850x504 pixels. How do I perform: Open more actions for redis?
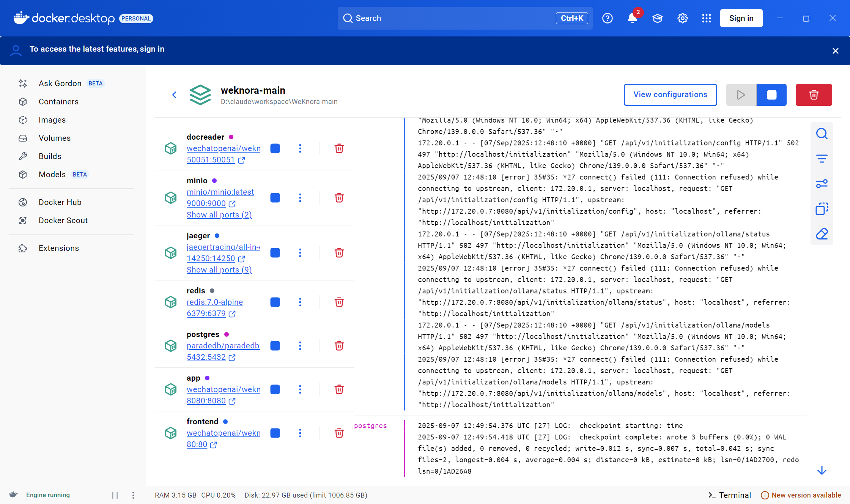click(x=300, y=302)
